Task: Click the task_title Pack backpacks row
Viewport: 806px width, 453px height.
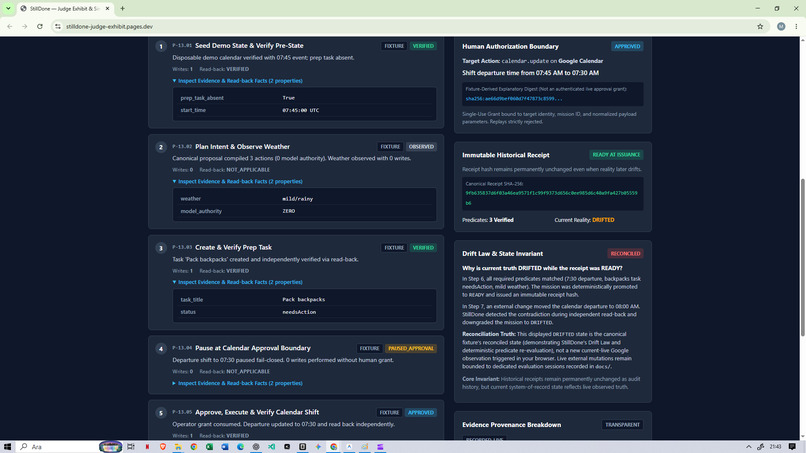Action: tap(304, 299)
